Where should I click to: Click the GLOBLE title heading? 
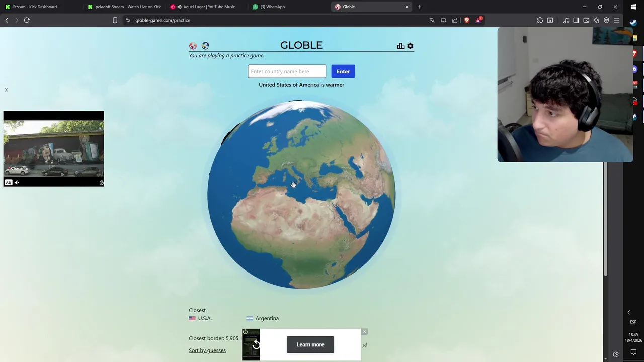point(301,45)
